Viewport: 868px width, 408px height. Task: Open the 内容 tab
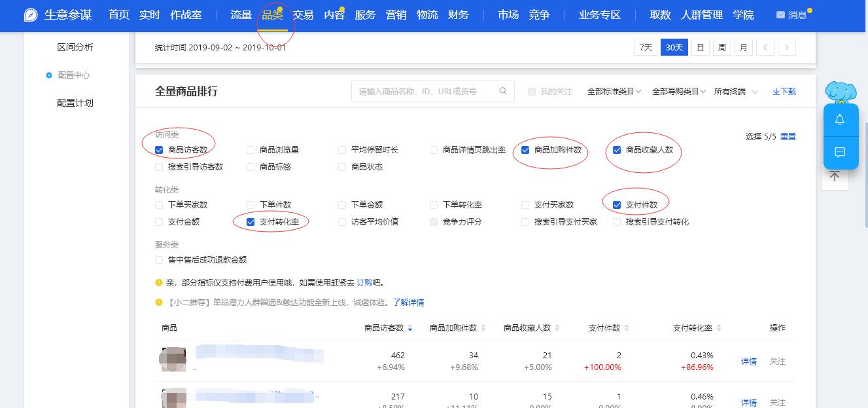click(334, 15)
